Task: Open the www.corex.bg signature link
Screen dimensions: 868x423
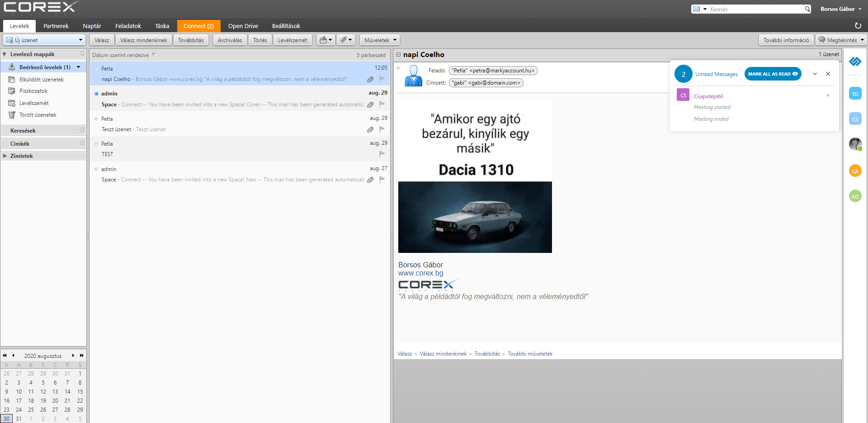Action: [420, 273]
